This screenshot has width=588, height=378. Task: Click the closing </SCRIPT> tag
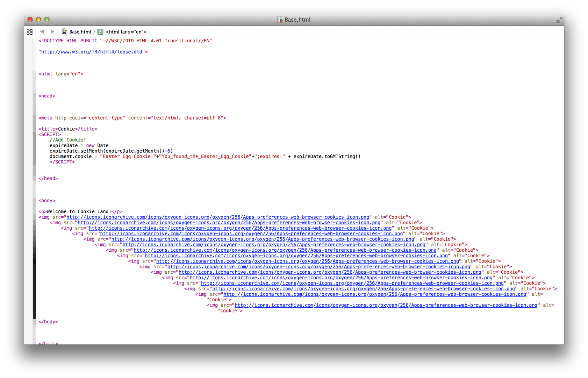tap(62, 162)
